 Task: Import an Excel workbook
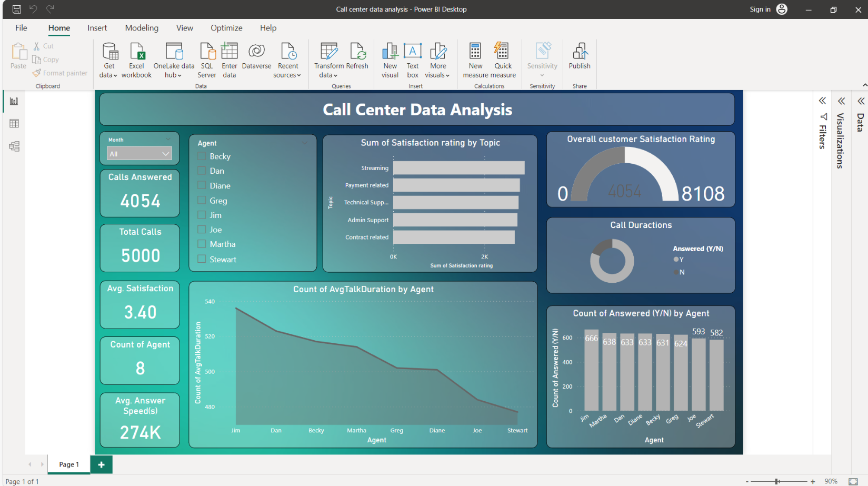click(136, 59)
